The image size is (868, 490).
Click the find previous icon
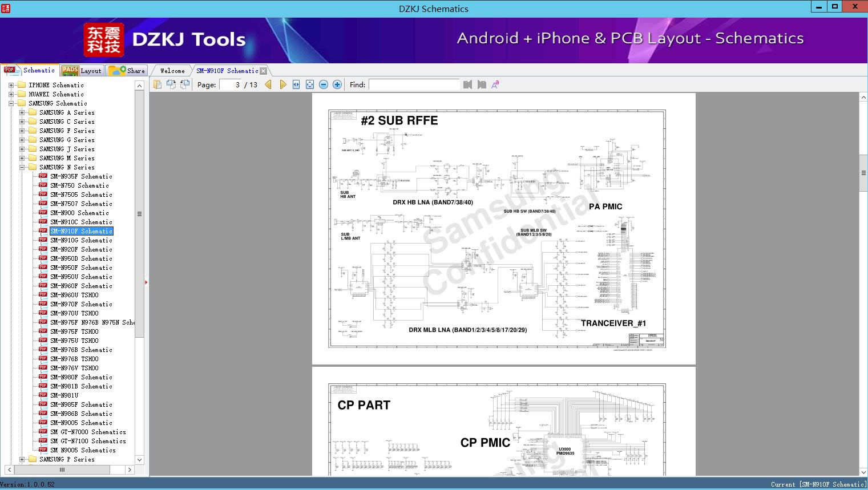click(x=468, y=84)
